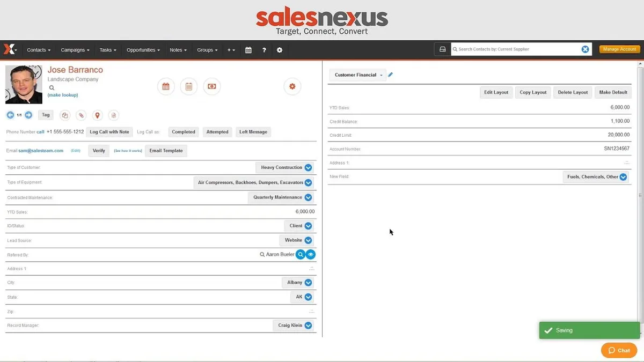Open settings gear in navigation bar
The width and height of the screenshot is (644, 362).
[280, 50]
